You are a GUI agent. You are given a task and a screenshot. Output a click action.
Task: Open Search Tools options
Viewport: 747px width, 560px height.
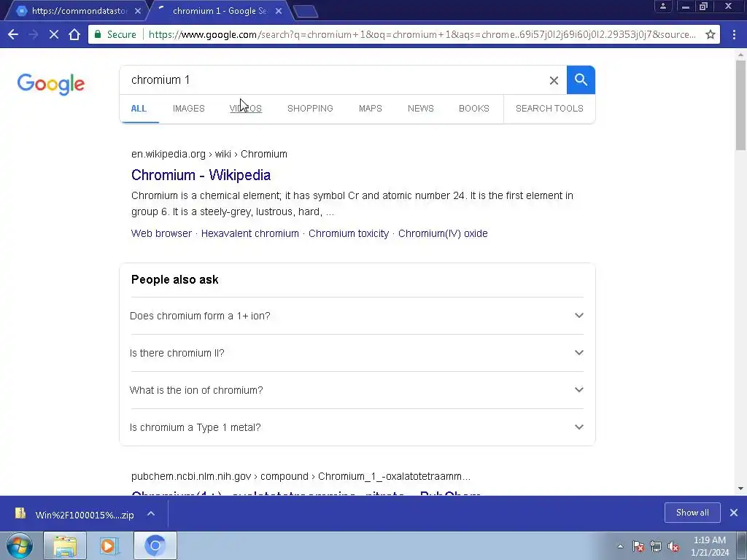pos(549,108)
